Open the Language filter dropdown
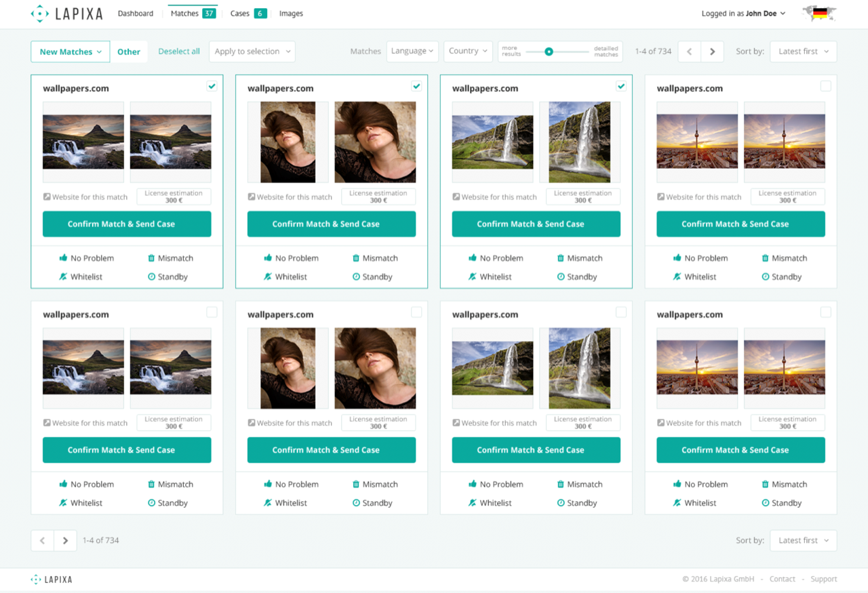Screen dimensions: 868x593 pyautogui.click(x=412, y=52)
